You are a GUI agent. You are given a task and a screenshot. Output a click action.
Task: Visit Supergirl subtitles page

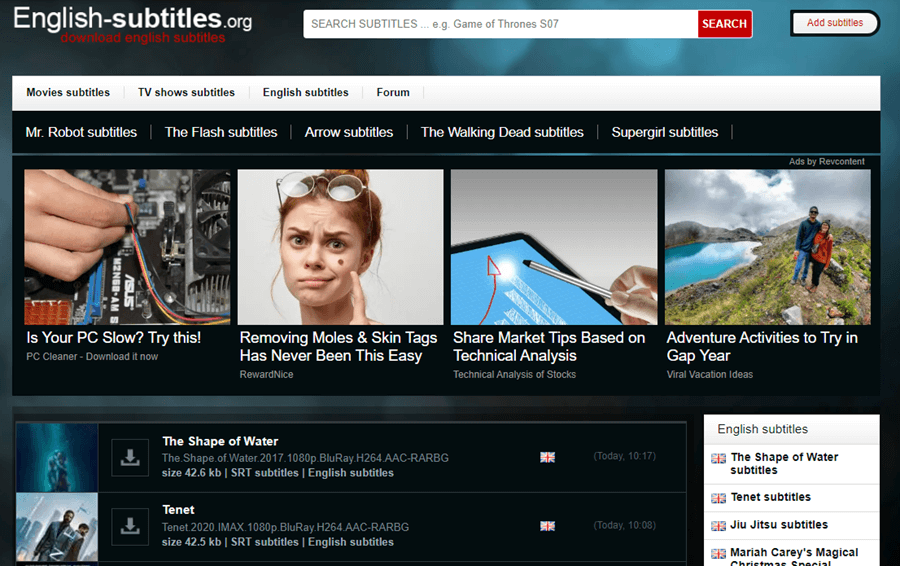tap(665, 132)
